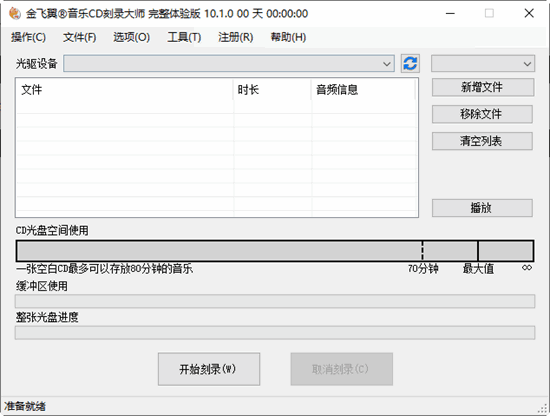550x416 pixels.
Task: Click the 播放 button
Action: pos(482,208)
